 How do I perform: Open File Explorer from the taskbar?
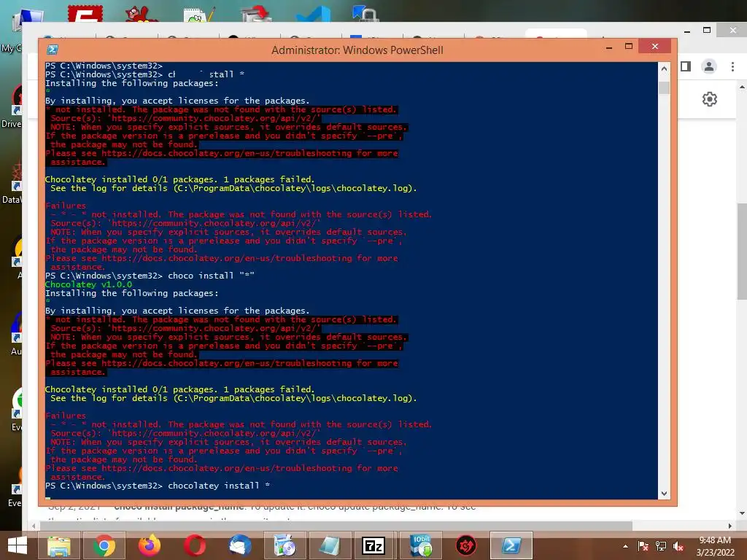coord(58,545)
